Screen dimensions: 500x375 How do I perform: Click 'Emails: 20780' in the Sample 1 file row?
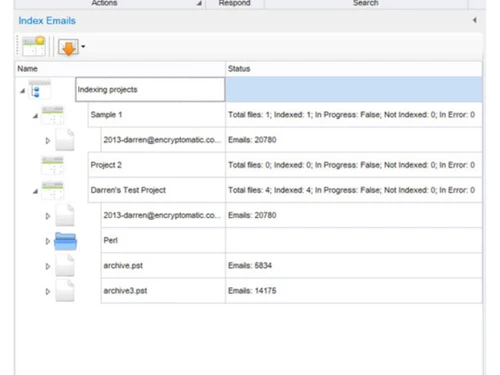(x=252, y=140)
